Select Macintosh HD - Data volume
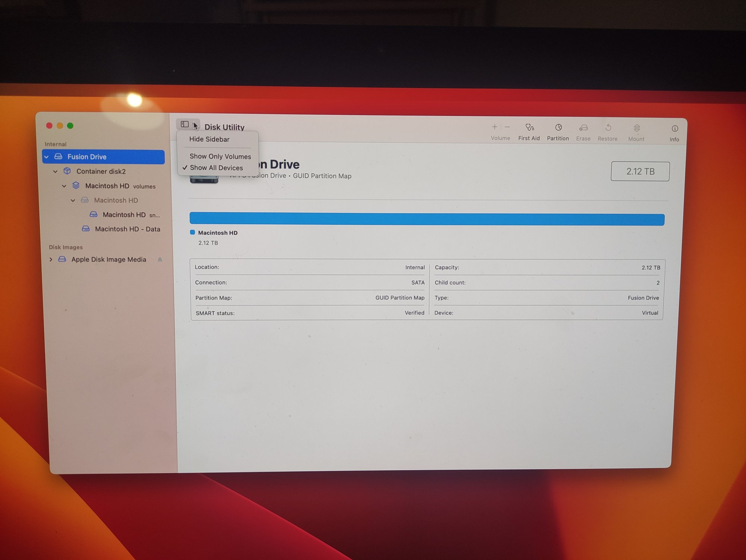The width and height of the screenshot is (746, 560). click(x=127, y=229)
